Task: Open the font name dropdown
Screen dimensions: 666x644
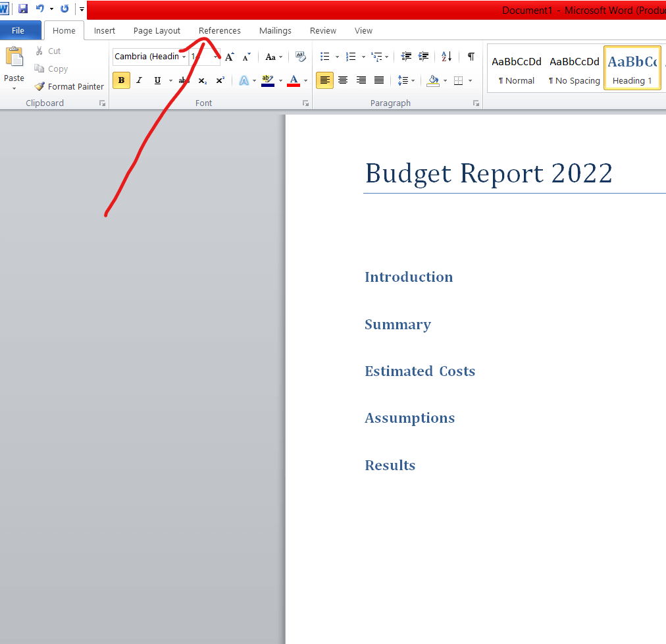Action: coord(184,57)
